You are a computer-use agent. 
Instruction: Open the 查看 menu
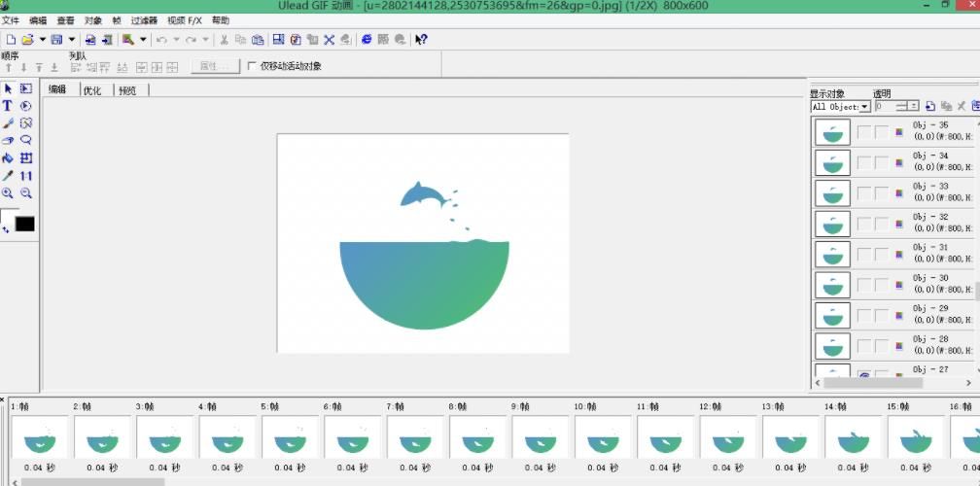click(66, 20)
